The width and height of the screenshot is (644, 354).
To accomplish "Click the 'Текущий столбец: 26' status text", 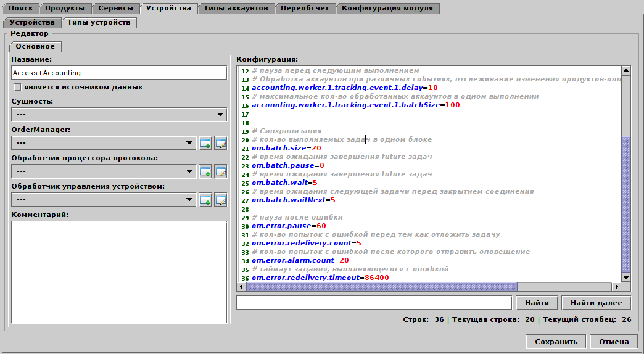I will [587, 319].
